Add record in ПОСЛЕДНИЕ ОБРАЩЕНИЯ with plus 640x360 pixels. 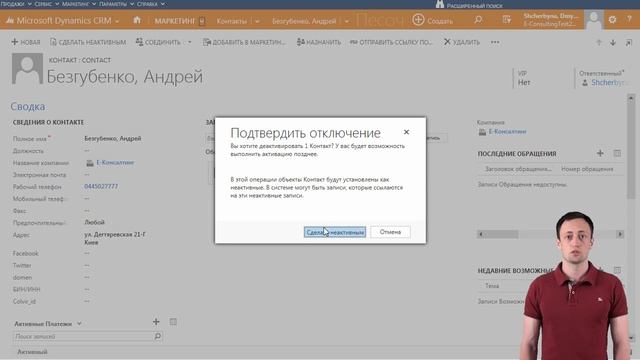point(600,153)
